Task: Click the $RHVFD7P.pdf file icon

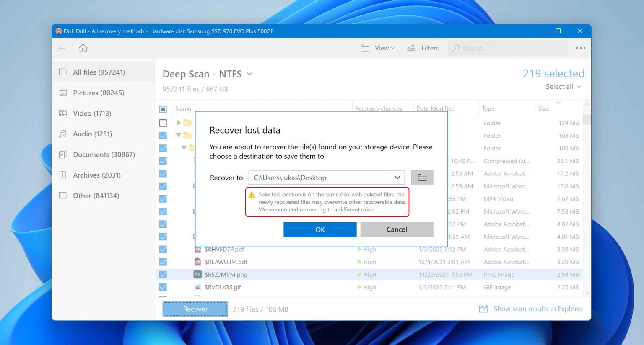Action: (197, 250)
